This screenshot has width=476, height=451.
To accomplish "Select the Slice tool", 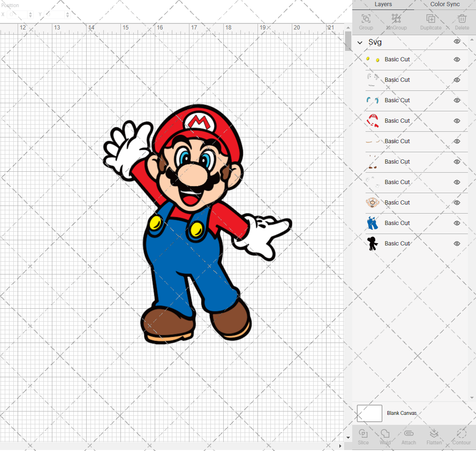I will click(363, 437).
